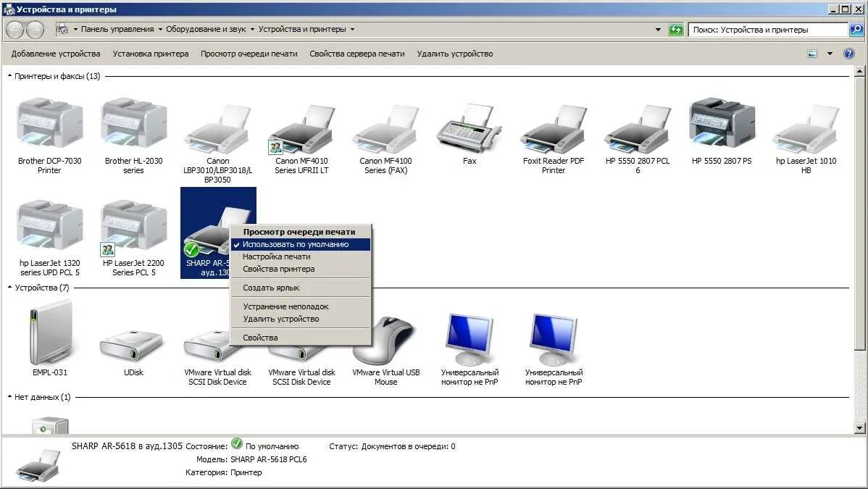Viewport: 868px width, 489px height.
Task: Select the hp LaserJet 1010 HB printer
Action: point(806,128)
